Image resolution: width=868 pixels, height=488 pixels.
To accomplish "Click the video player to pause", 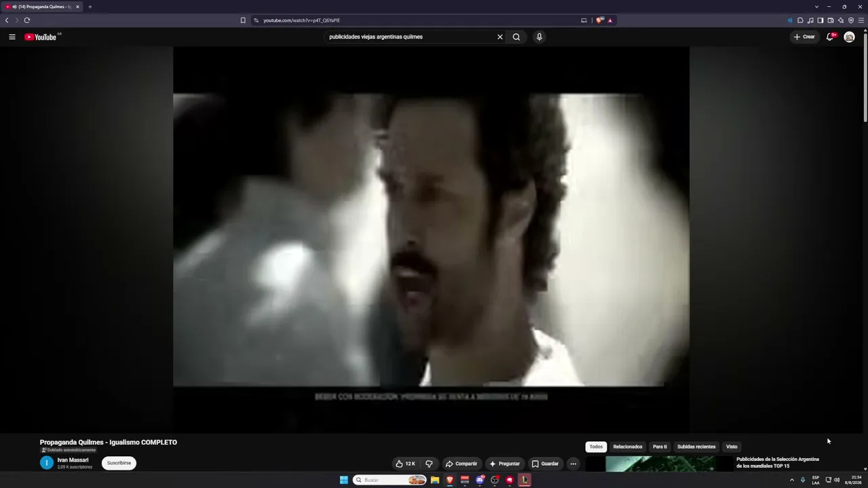I will point(431,239).
